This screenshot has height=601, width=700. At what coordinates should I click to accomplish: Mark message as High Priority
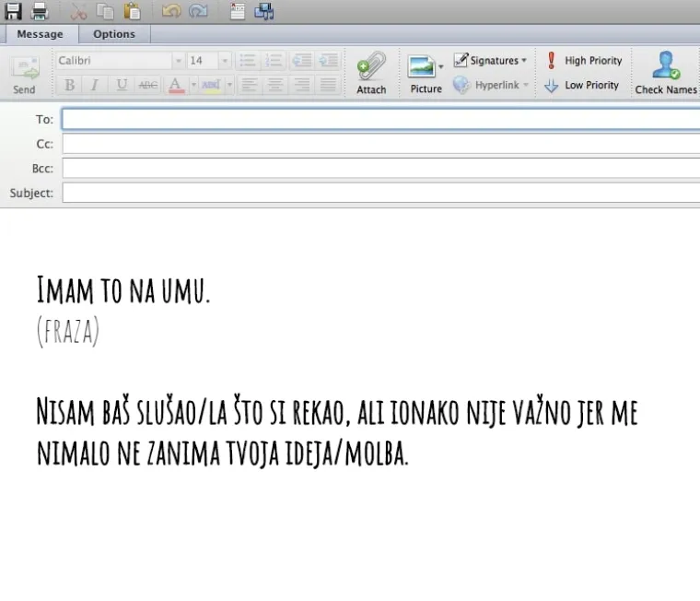point(584,61)
